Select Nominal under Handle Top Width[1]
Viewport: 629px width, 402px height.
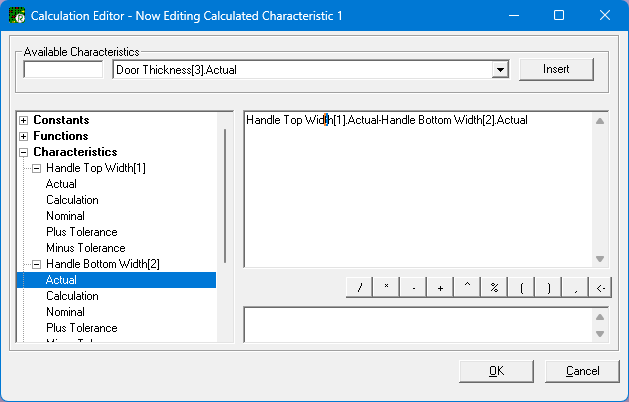pos(65,216)
